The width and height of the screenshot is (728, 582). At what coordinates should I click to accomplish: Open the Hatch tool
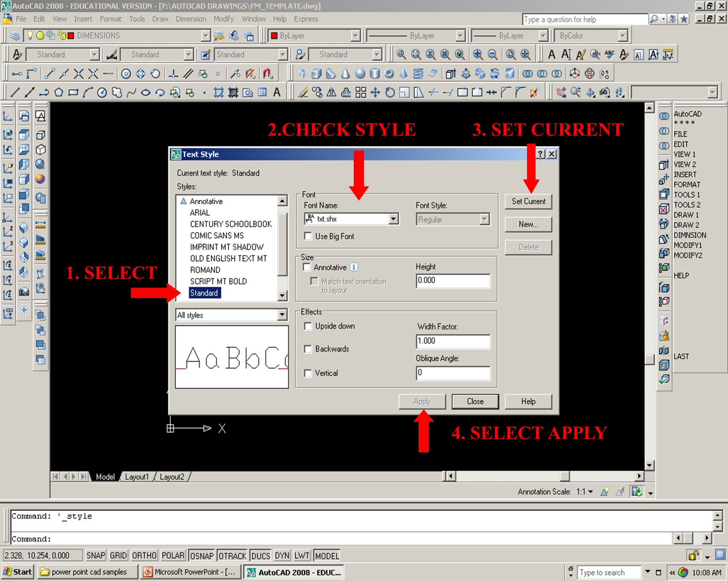[x=219, y=92]
